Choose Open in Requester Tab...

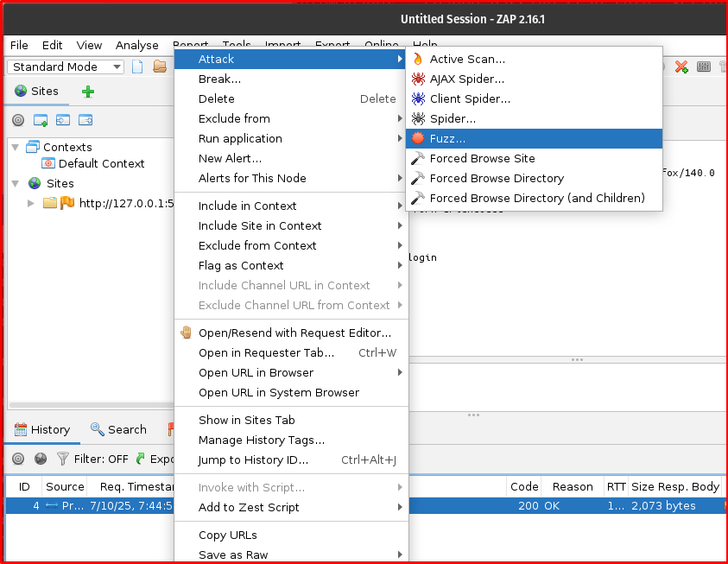point(291,352)
